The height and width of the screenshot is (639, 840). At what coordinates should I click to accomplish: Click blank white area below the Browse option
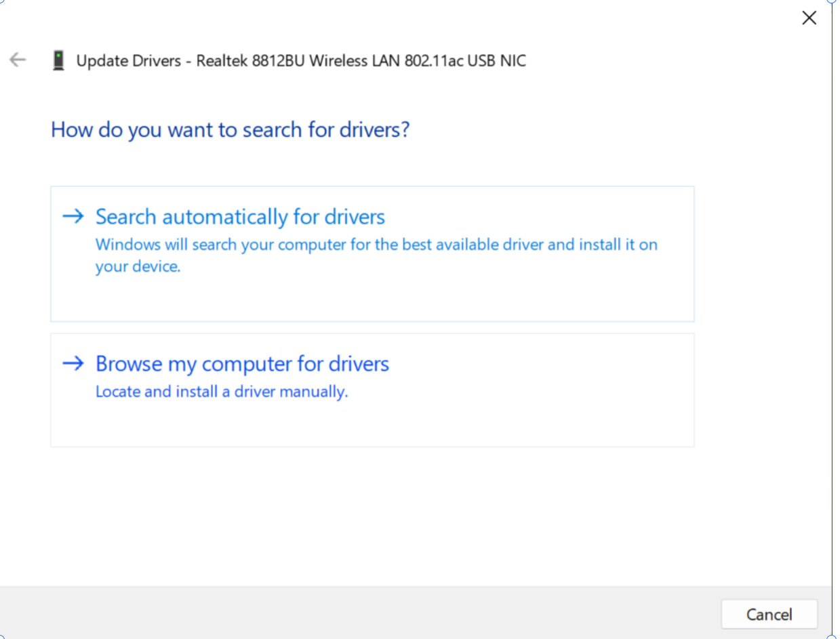coord(373,515)
